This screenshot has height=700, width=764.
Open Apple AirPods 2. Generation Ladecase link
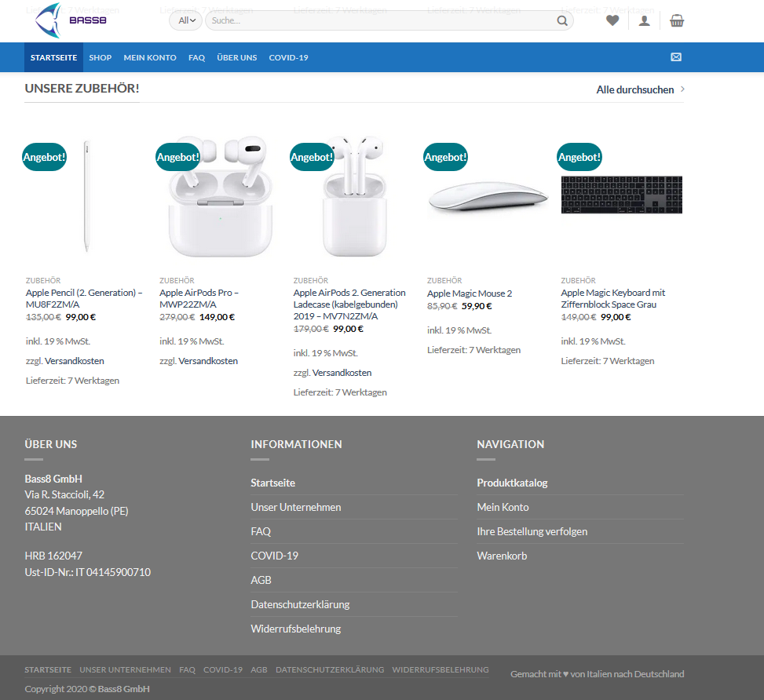coord(349,304)
